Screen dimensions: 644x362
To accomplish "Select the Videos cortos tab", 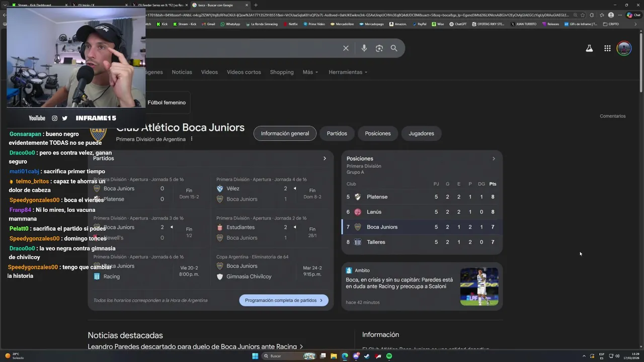I will pyautogui.click(x=244, y=72).
